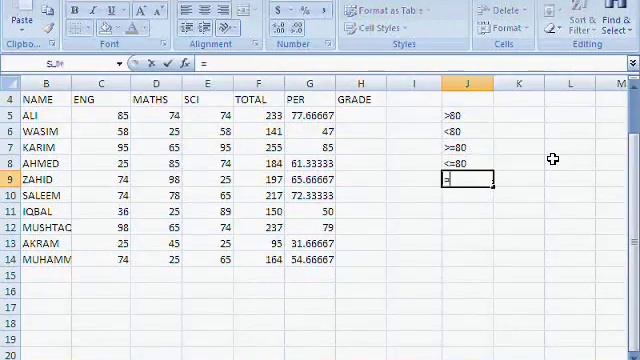Open Number dialog launcher
Viewport: 640px width, 360px height.
coord(328,43)
